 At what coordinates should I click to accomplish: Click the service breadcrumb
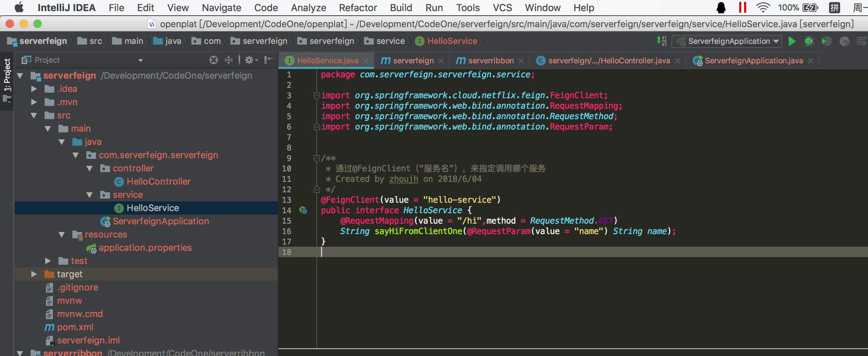[x=384, y=41]
